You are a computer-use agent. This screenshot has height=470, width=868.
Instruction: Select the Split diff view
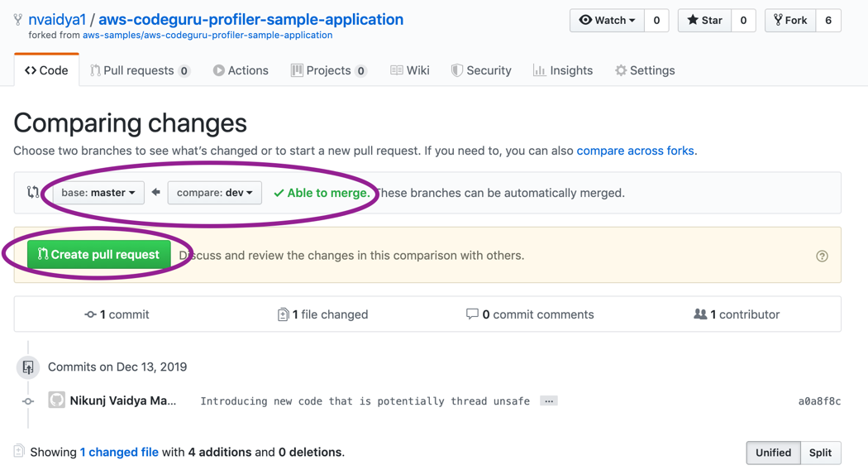tap(820, 453)
